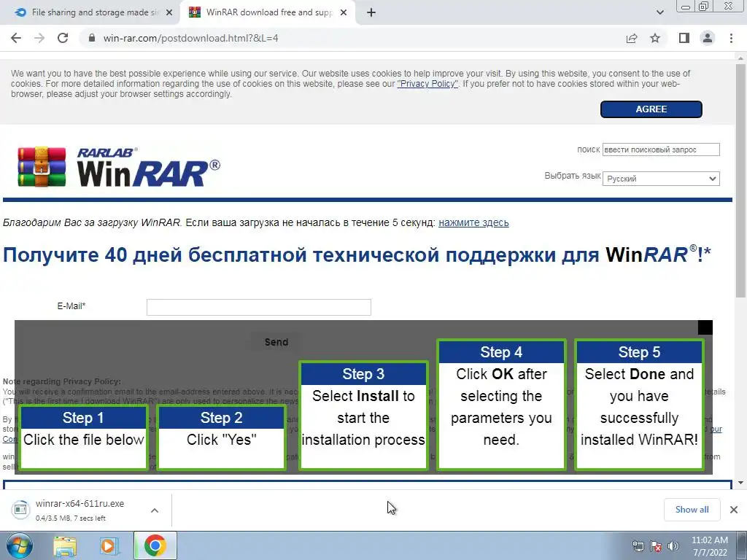Close the downloads bar

pos(734,510)
